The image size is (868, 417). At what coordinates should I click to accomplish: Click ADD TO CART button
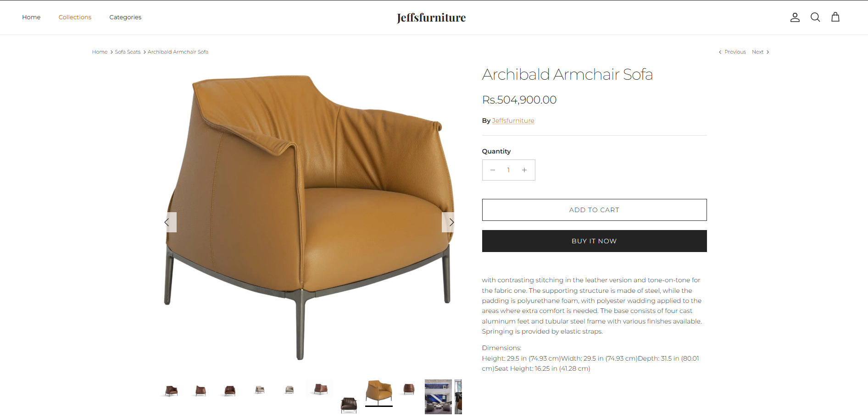tap(594, 210)
